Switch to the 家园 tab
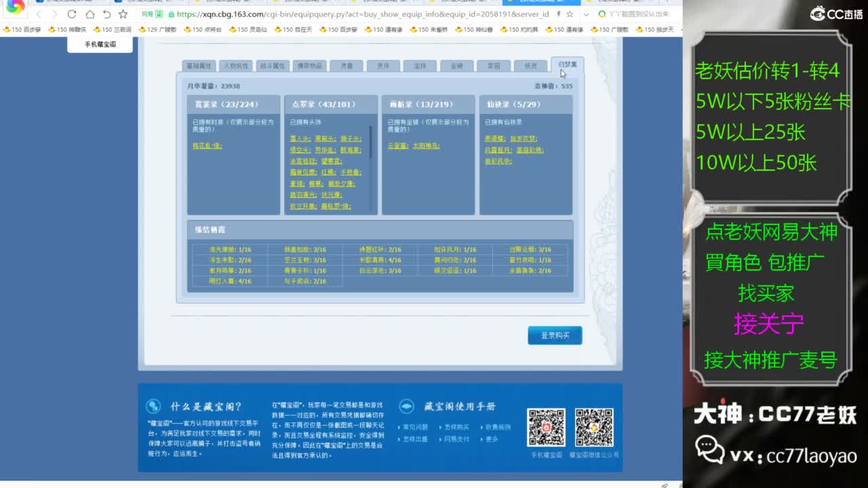Viewport: 868px width, 488px height. [x=494, y=66]
